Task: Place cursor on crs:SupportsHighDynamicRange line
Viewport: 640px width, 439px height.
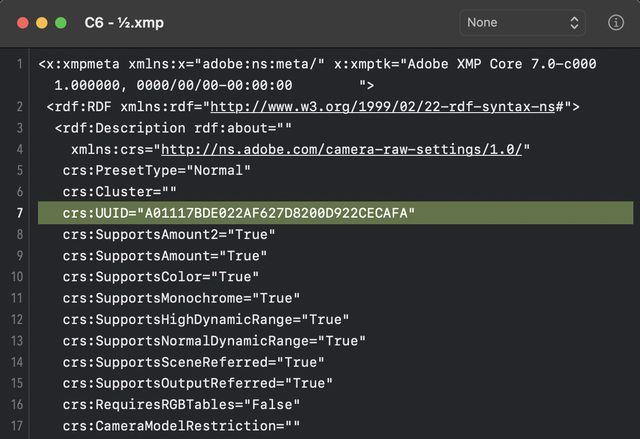Action: click(x=206, y=319)
